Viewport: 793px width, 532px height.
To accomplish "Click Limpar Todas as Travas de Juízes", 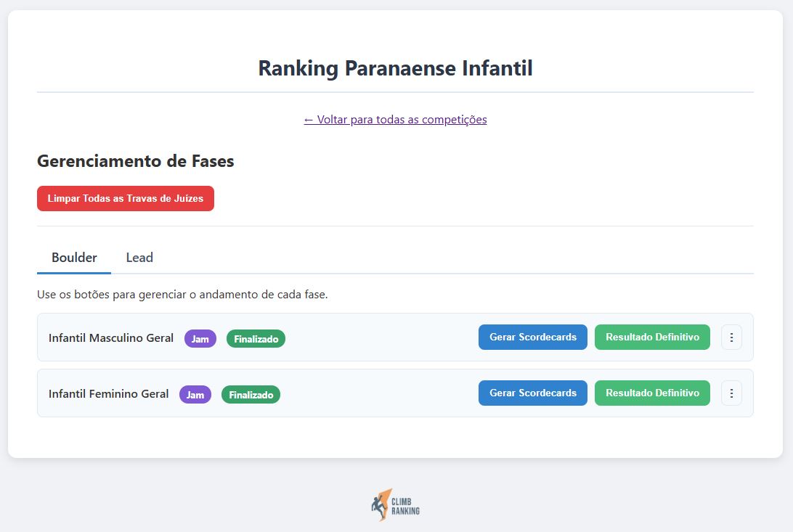I will pyautogui.click(x=125, y=198).
